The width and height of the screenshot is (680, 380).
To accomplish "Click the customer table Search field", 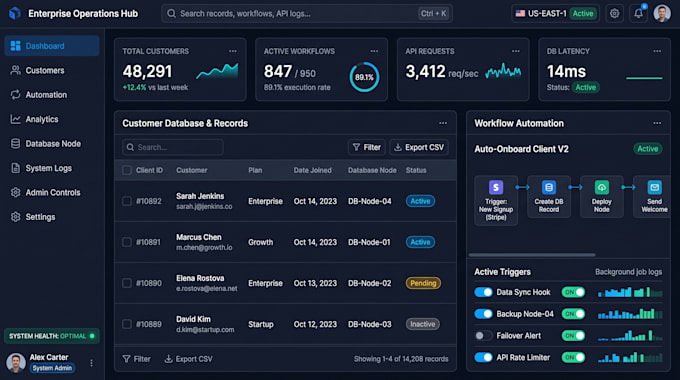I will (x=173, y=147).
